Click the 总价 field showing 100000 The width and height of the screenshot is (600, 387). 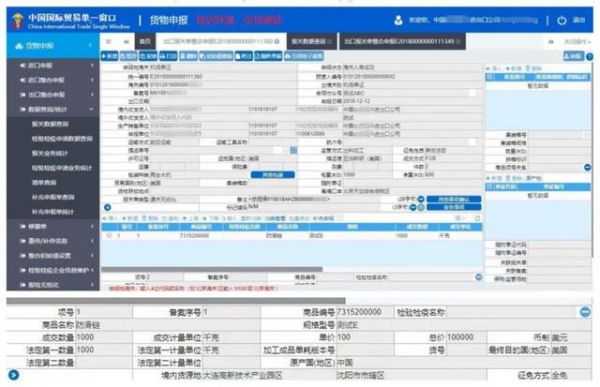466,337
